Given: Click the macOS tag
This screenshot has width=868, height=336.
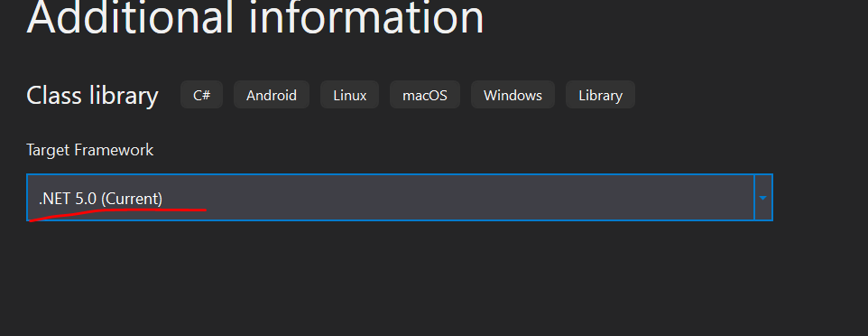Looking at the screenshot, I should click(425, 95).
